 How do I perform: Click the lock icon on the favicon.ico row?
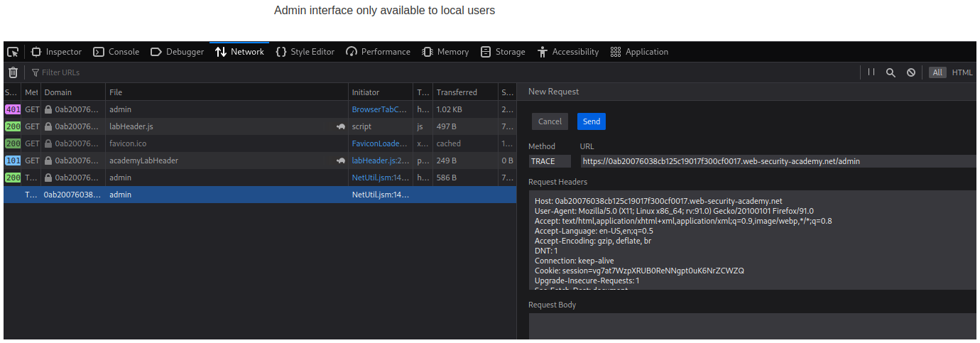pyautogui.click(x=48, y=143)
